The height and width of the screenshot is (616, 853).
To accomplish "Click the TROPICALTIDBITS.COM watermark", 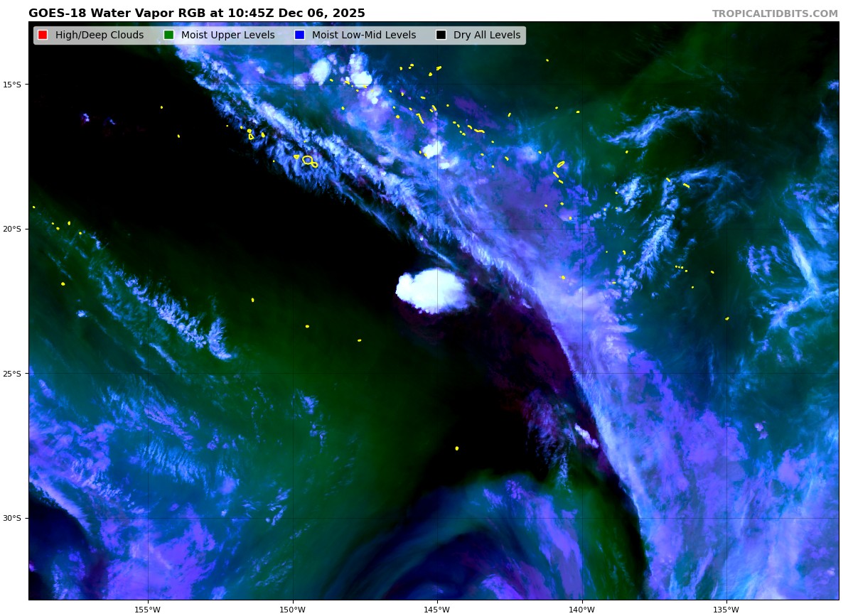I will tap(775, 13).
